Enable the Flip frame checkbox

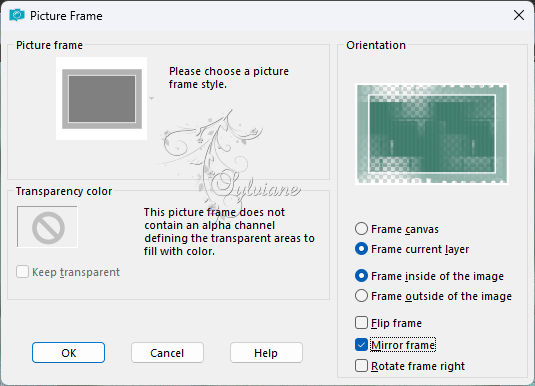361,323
